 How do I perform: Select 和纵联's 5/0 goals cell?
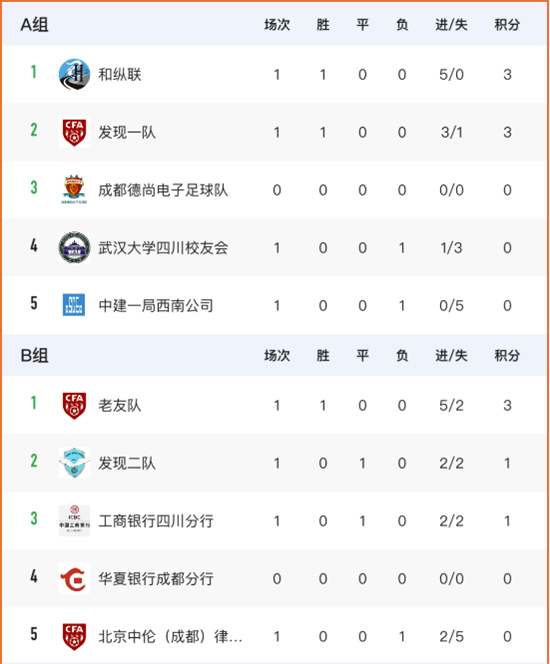click(x=451, y=75)
